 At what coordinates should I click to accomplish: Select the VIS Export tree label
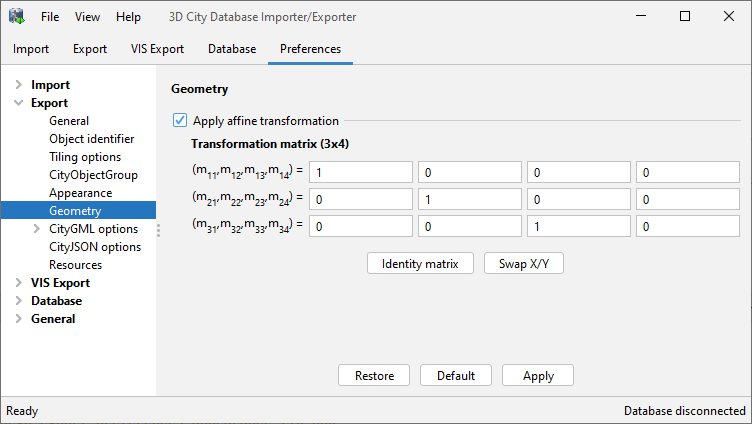click(x=60, y=283)
